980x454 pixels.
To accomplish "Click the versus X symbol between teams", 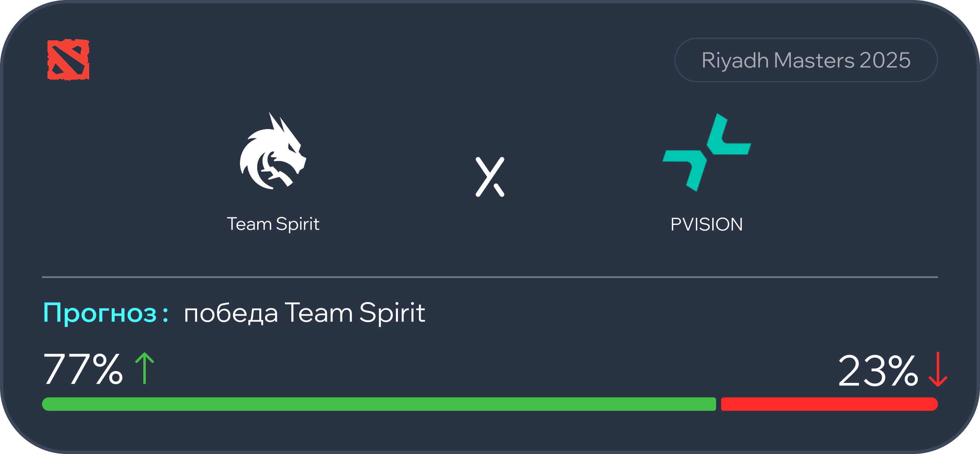I will 490,177.
